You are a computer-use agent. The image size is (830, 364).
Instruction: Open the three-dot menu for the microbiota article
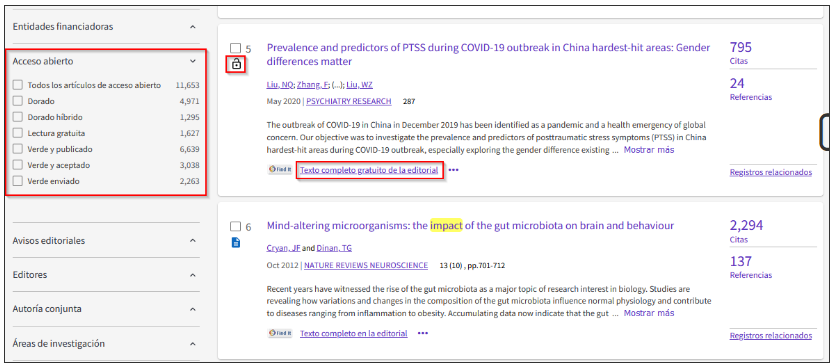point(422,333)
